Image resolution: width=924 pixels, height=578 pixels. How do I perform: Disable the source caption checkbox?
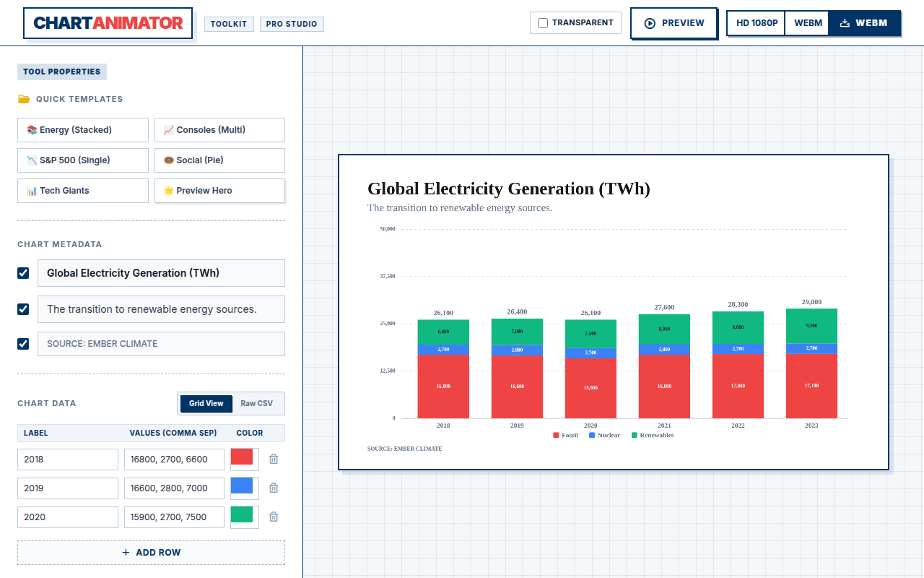pyautogui.click(x=23, y=344)
